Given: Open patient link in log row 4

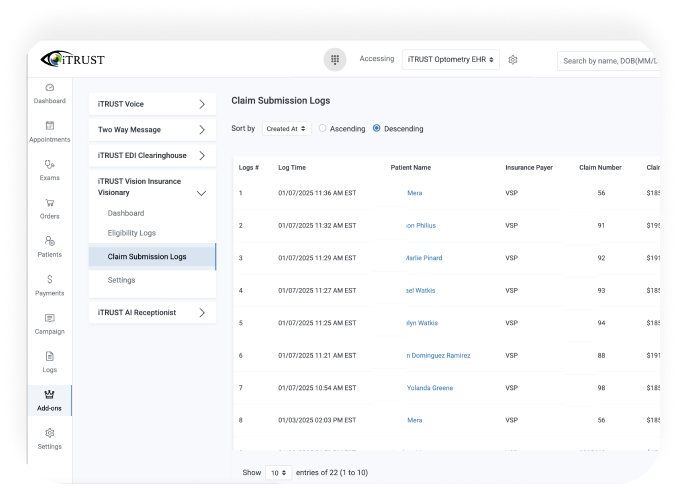Looking at the screenshot, I should tap(420, 291).
